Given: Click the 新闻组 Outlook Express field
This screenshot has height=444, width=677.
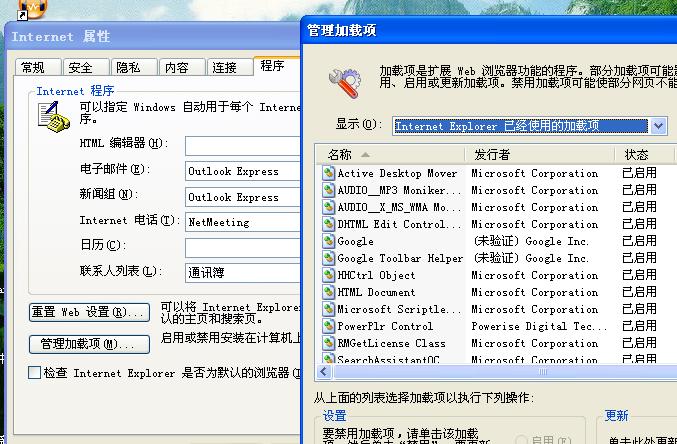Looking at the screenshot, I should (243, 197).
